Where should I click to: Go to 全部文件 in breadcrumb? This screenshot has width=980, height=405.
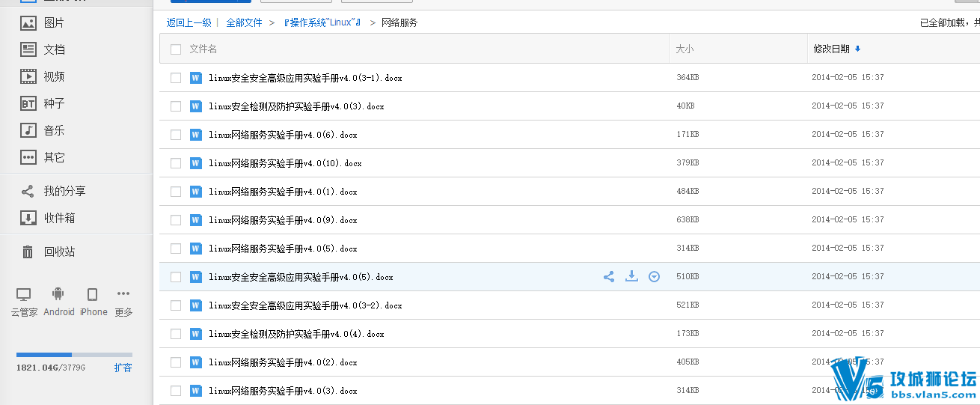[x=244, y=22]
